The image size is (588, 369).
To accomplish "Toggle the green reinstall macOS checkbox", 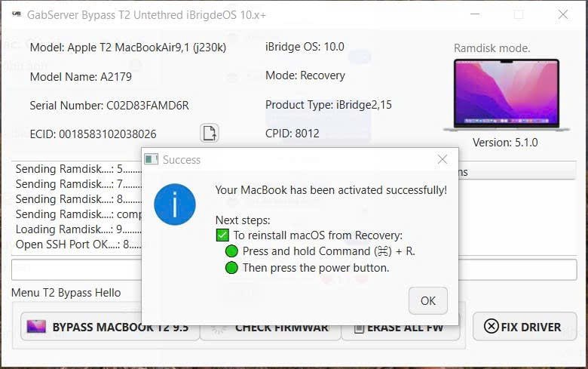I will [x=222, y=235].
